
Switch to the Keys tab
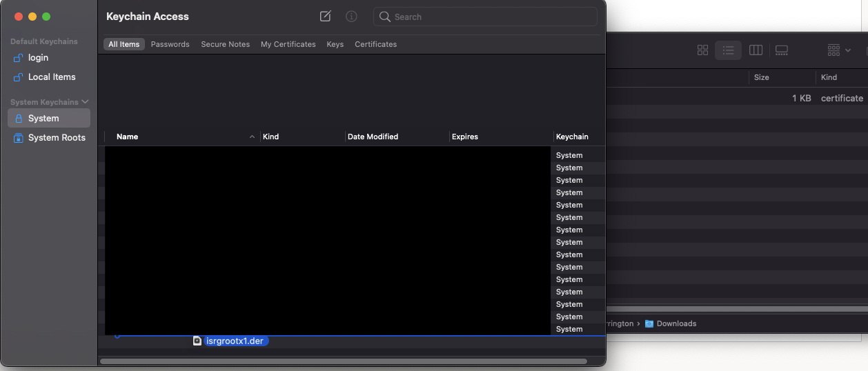[335, 44]
